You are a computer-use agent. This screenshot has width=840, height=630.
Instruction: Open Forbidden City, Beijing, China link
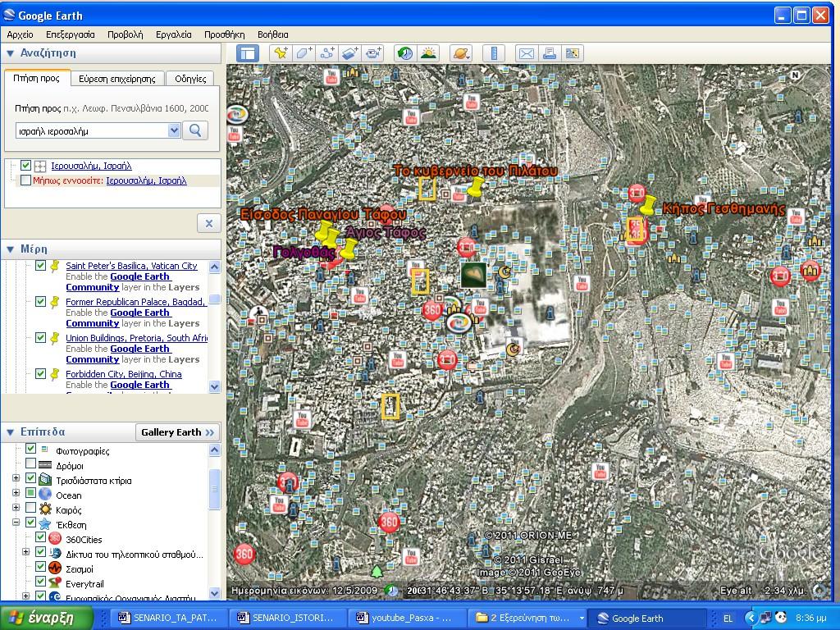pyautogui.click(x=124, y=374)
